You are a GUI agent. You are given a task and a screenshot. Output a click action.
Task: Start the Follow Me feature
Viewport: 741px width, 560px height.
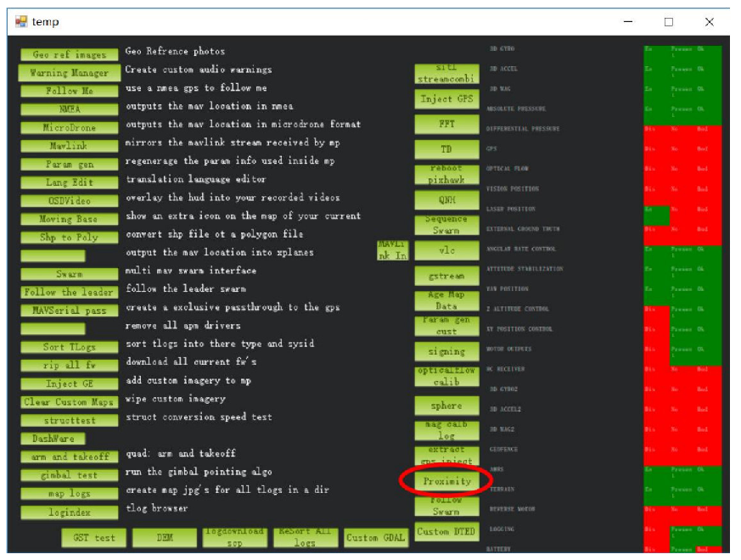pyautogui.click(x=69, y=91)
